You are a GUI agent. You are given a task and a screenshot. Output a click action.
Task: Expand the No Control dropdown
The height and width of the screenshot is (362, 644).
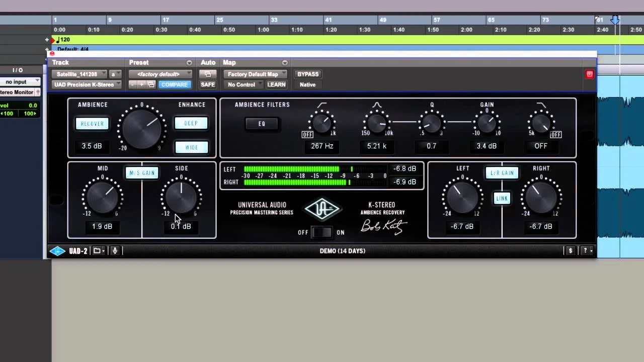click(x=242, y=84)
